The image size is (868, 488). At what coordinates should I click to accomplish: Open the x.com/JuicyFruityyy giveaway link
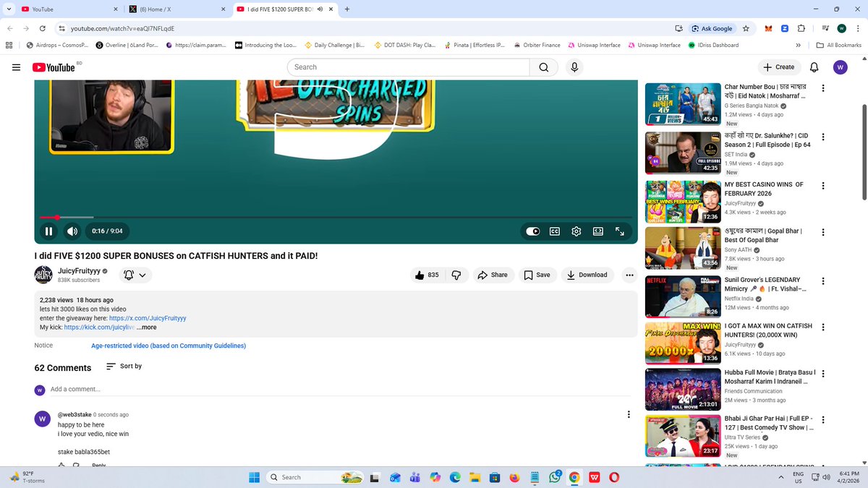[148, 318]
